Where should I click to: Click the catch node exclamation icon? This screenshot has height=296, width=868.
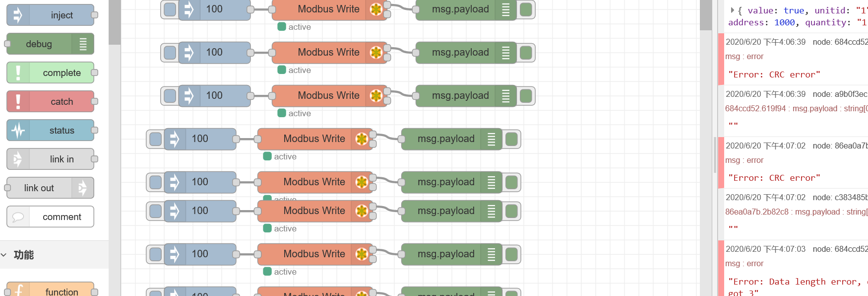pos(18,102)
